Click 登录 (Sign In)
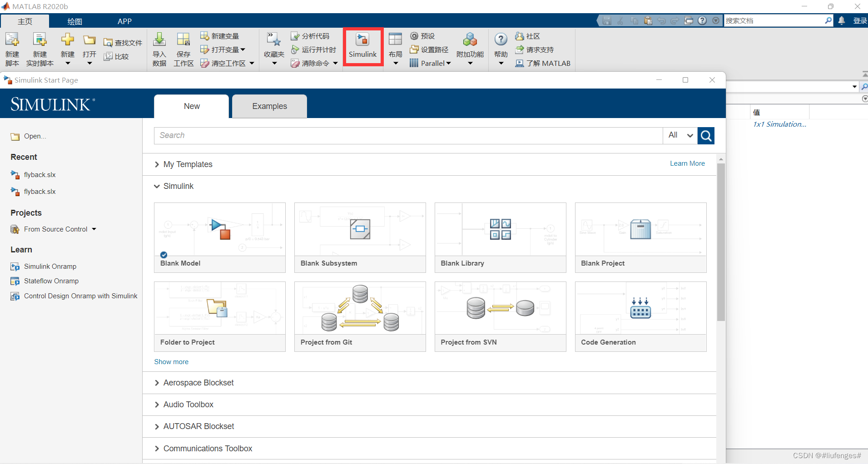 860,20
